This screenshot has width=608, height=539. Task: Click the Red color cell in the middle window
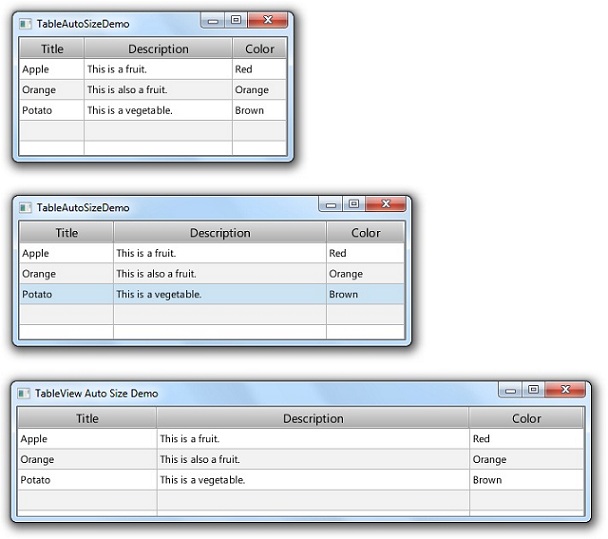(338, 253)
